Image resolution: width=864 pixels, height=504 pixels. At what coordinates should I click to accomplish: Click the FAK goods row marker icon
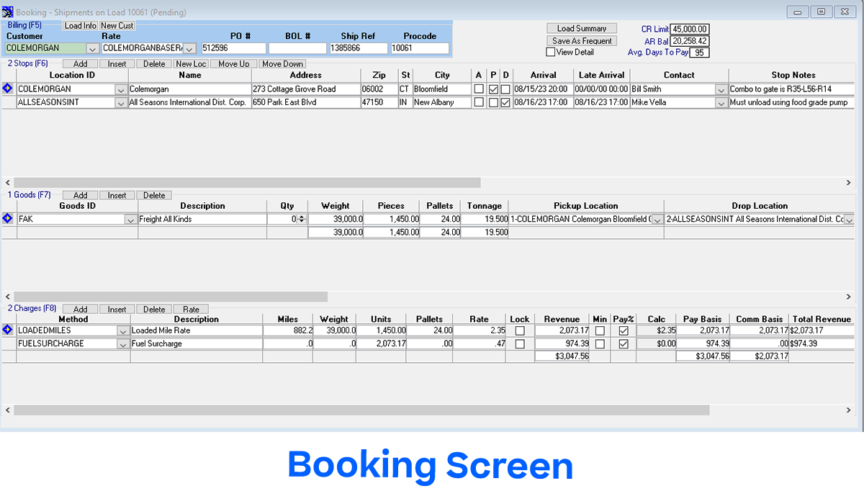[8, 219]
